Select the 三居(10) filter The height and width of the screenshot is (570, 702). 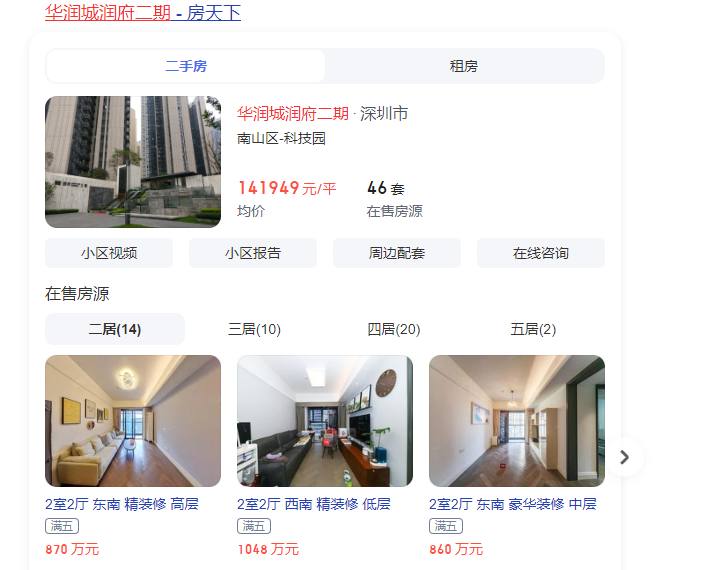click(254, 329)
